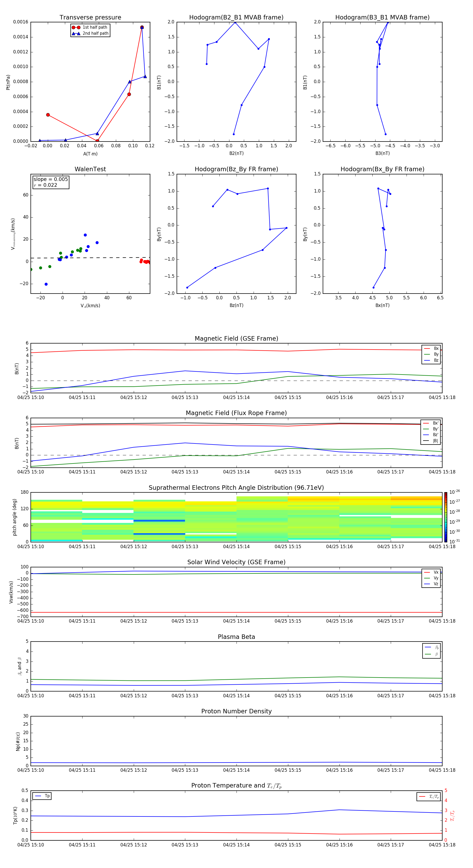
Task: Click the 'Bz' legend entry in GSE plot
Action: 431,360
